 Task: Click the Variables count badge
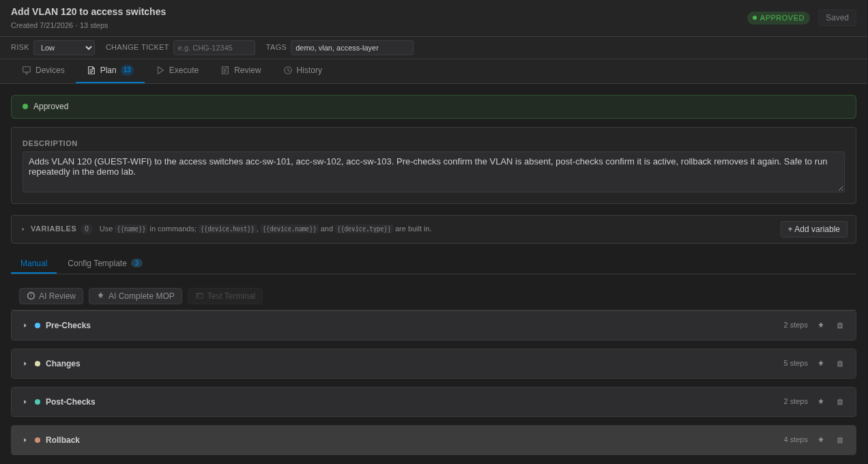(87, 229)
